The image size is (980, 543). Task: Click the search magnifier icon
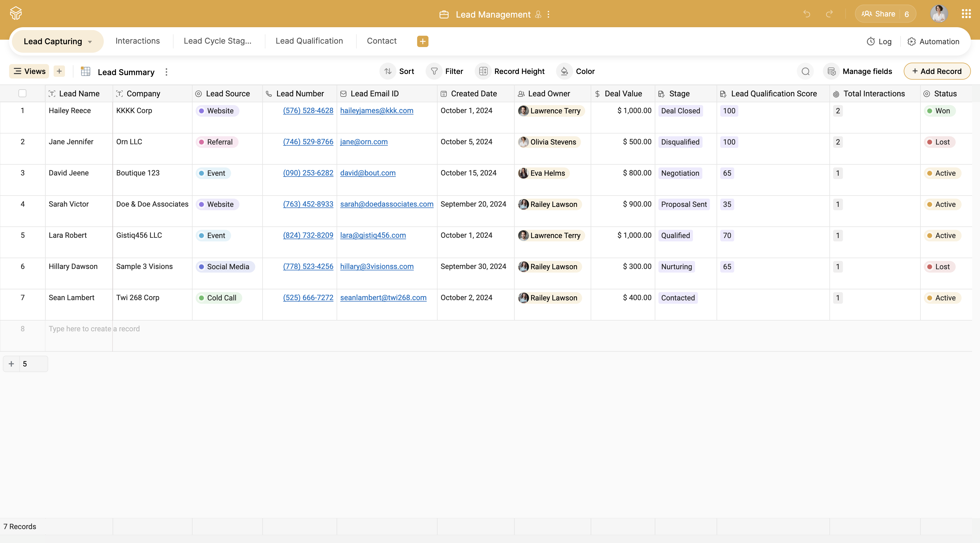[x=805, y=71]
